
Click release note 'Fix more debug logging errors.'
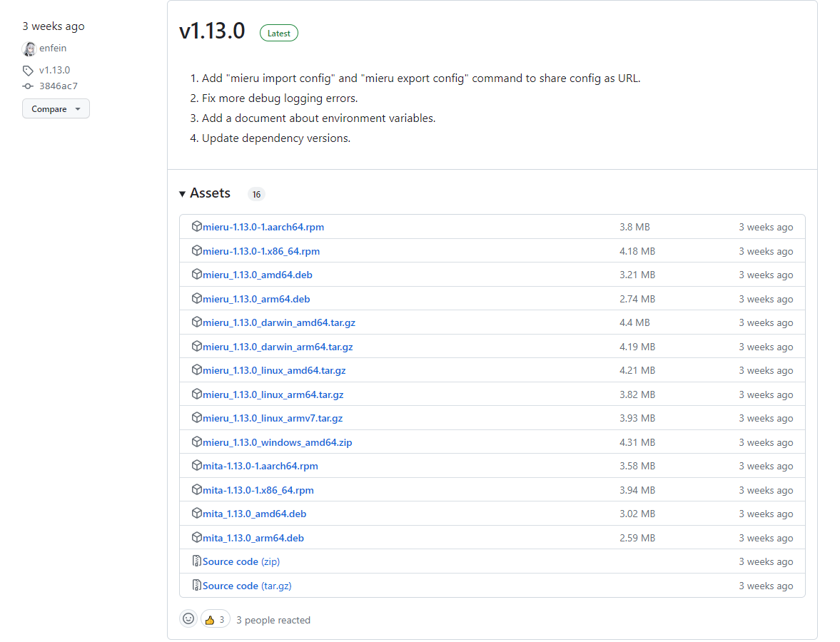[280, 98]
